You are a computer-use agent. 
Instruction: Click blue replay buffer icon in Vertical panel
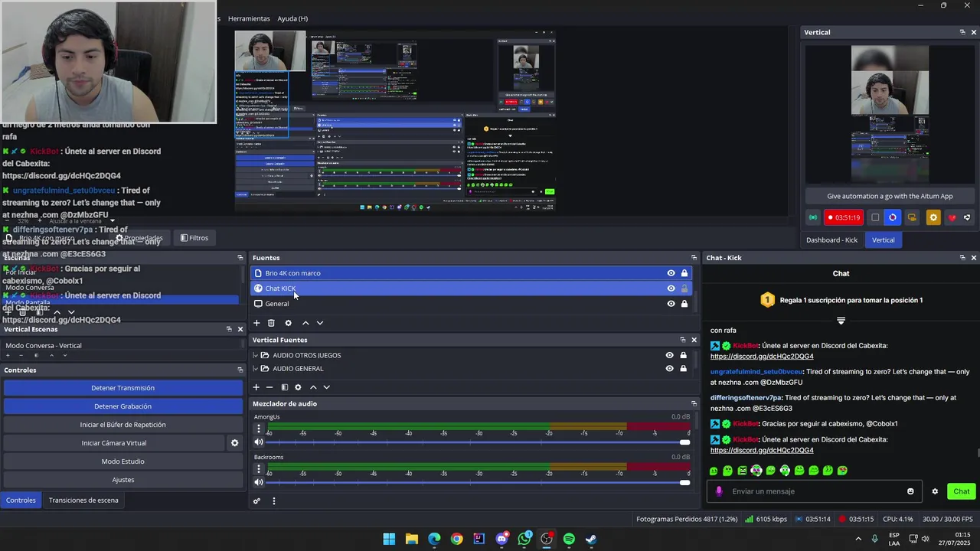tap(893, 217)
